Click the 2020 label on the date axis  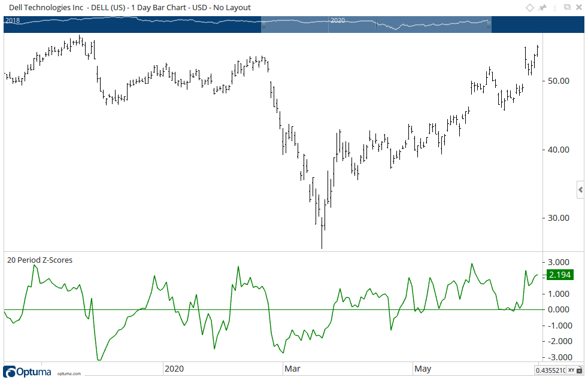tap(174, 369)
